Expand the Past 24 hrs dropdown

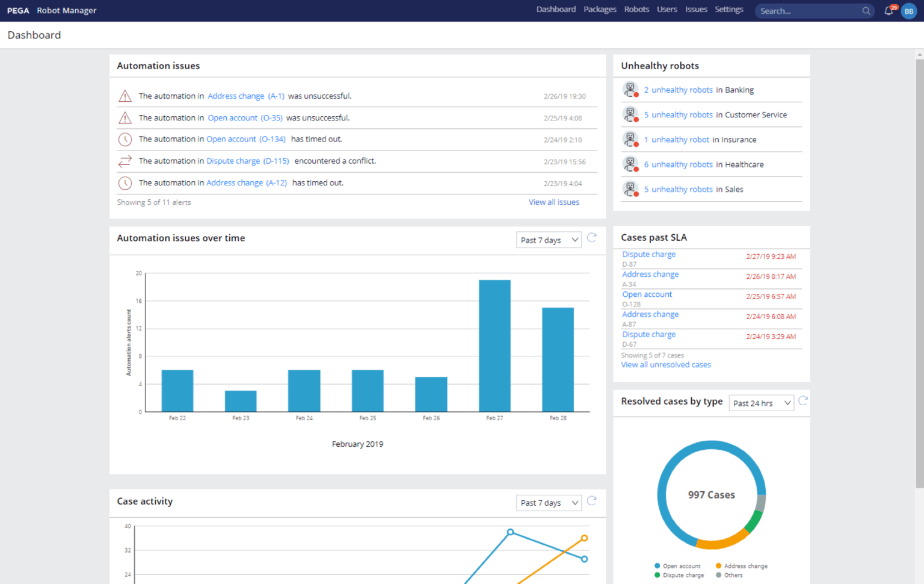click(761, 403)
